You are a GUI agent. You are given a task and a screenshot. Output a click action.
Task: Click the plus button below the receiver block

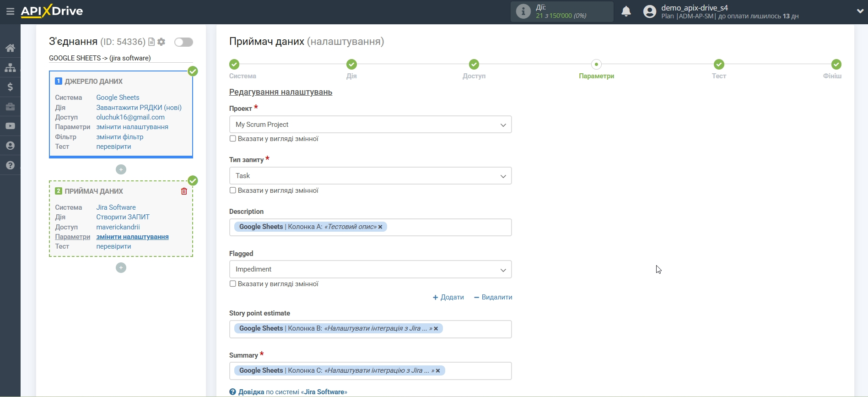121,267
